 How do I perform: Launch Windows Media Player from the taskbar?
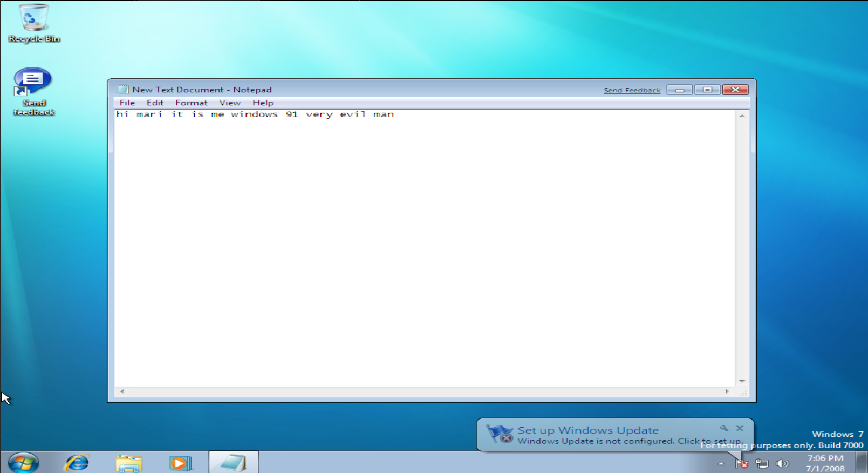pyautogui.click(x=180, y=463)
